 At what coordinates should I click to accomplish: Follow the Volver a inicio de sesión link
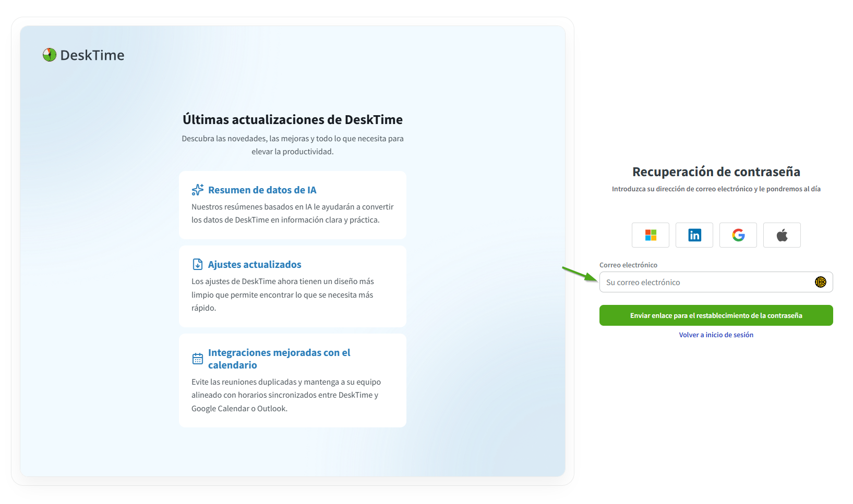716,335
